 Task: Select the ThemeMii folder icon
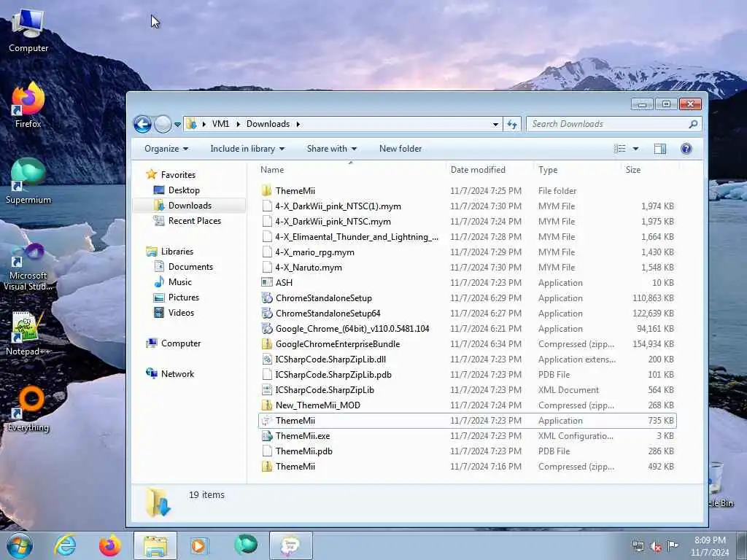tap(267, 191)
